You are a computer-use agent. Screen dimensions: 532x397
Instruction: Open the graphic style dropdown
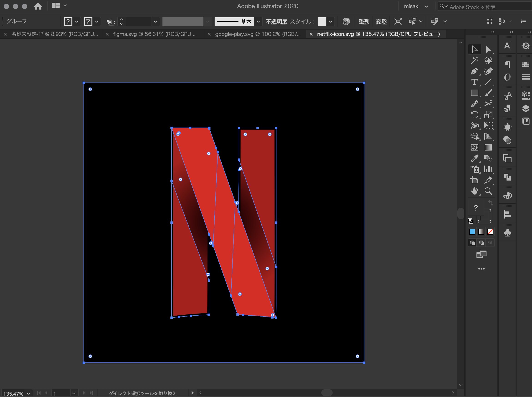pos(331,22)
